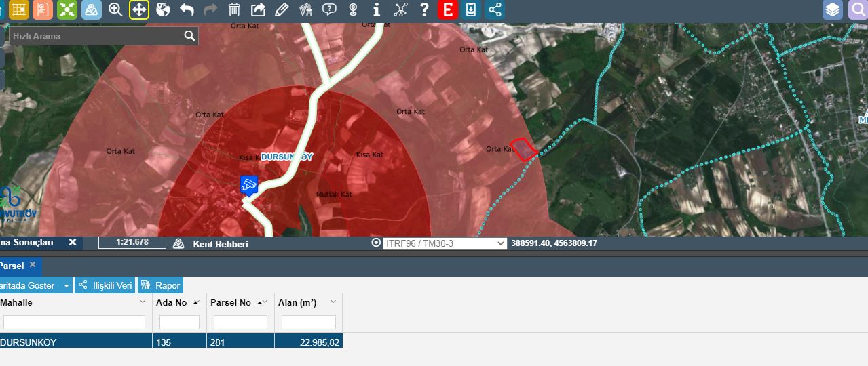
Task: Open the ITRF96 / TM30-3 projection dropdown
Action: click(x=445, y=243)
